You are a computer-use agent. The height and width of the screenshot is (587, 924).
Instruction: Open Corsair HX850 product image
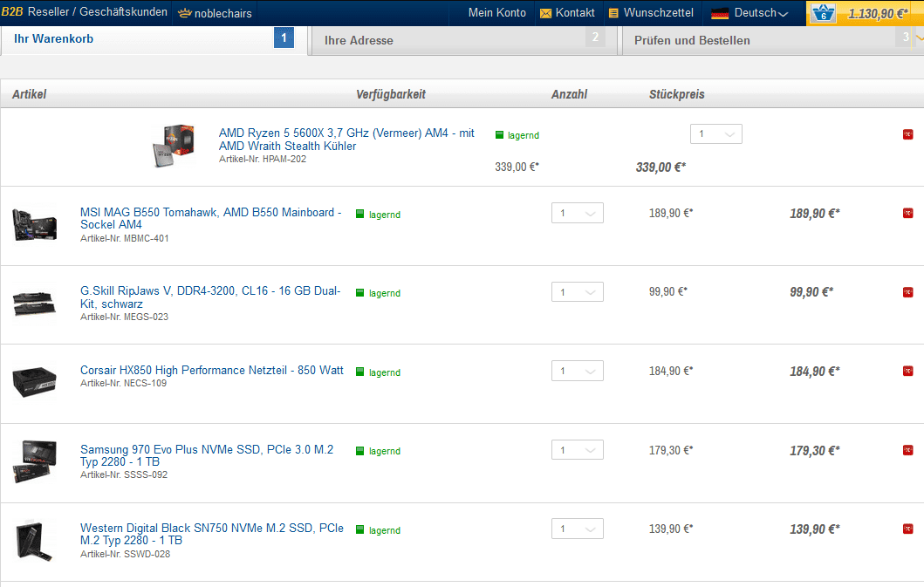click(35, 382)
